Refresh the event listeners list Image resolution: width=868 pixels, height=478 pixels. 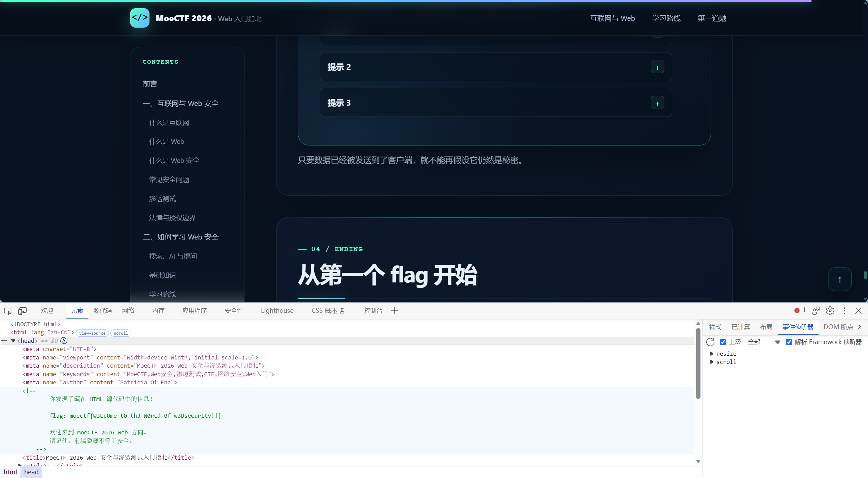coord(710,342)
